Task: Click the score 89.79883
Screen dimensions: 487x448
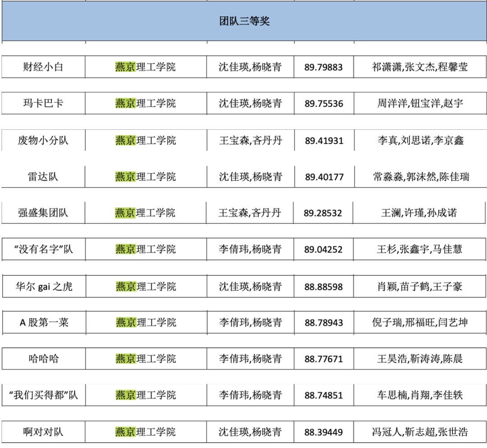Action: tap(323, 68)
